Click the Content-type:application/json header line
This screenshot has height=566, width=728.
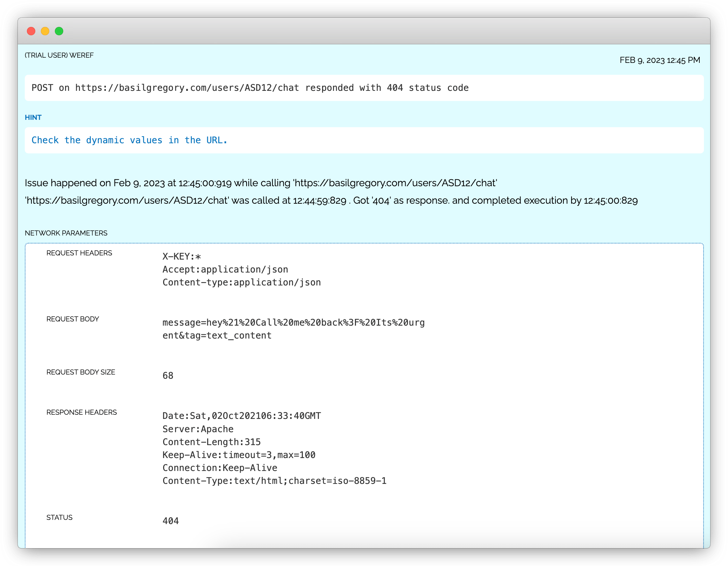click(x=241, y=282)
